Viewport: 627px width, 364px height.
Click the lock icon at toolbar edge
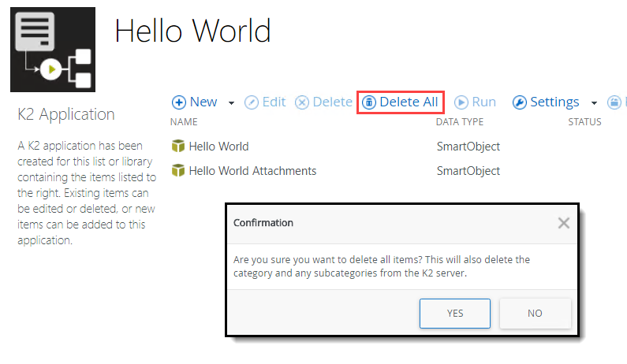(614, 102)
